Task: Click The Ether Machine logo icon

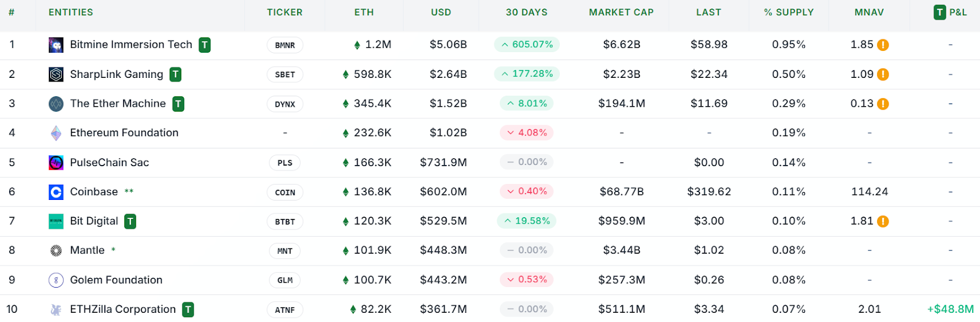Action: pos(56,104)
